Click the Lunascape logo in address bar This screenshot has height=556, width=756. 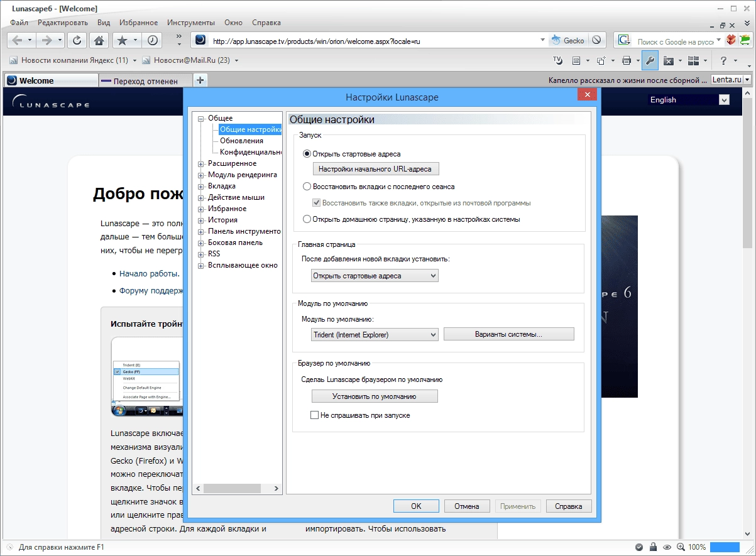point(200,40)
